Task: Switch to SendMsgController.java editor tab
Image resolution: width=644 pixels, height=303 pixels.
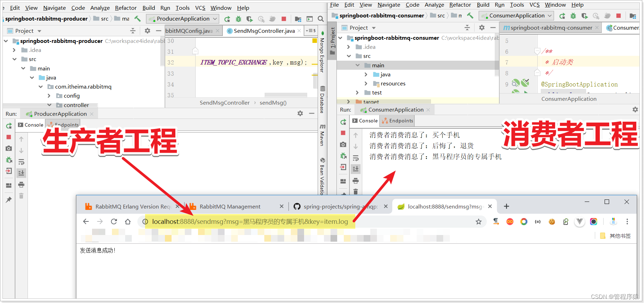Action: click(264, 31)
